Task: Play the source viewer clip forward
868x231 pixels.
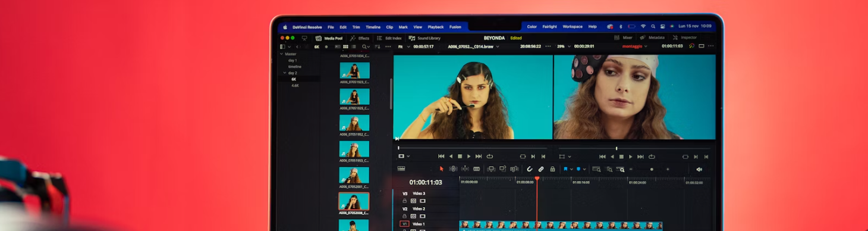Action: point(469,157)
